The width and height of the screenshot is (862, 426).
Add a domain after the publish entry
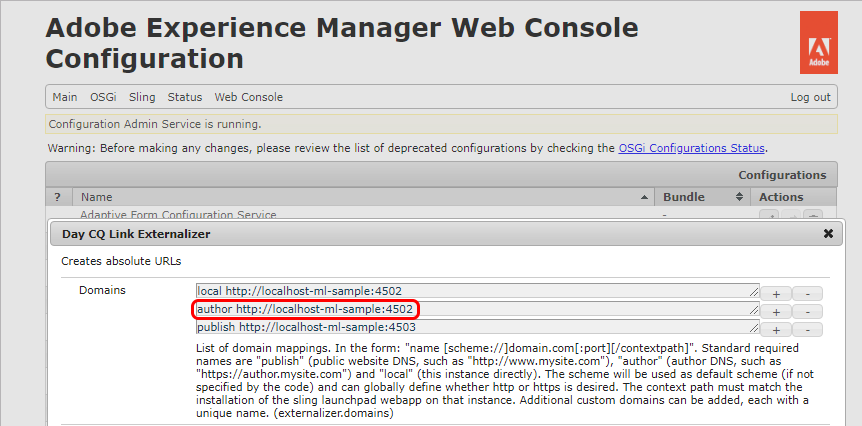coord(776,330)
